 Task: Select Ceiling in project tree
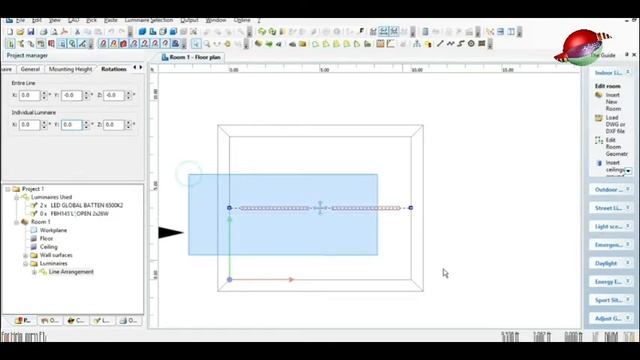click(49, 247)
